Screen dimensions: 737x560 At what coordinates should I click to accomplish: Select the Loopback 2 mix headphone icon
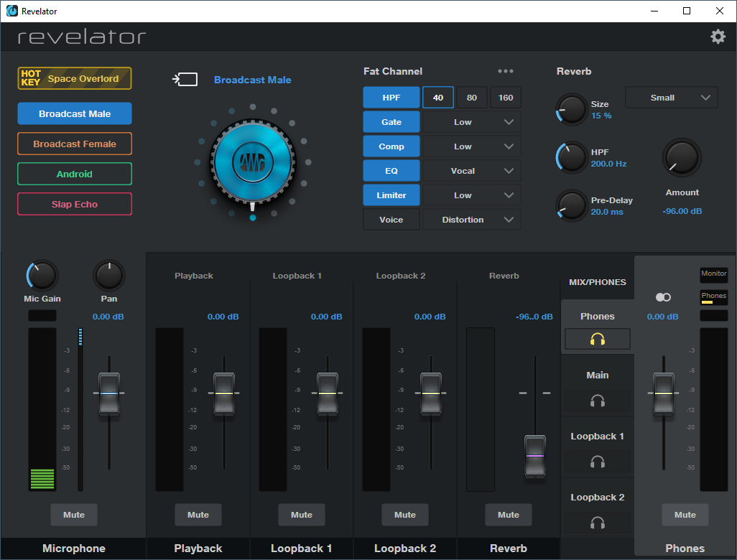coord(598,523)
